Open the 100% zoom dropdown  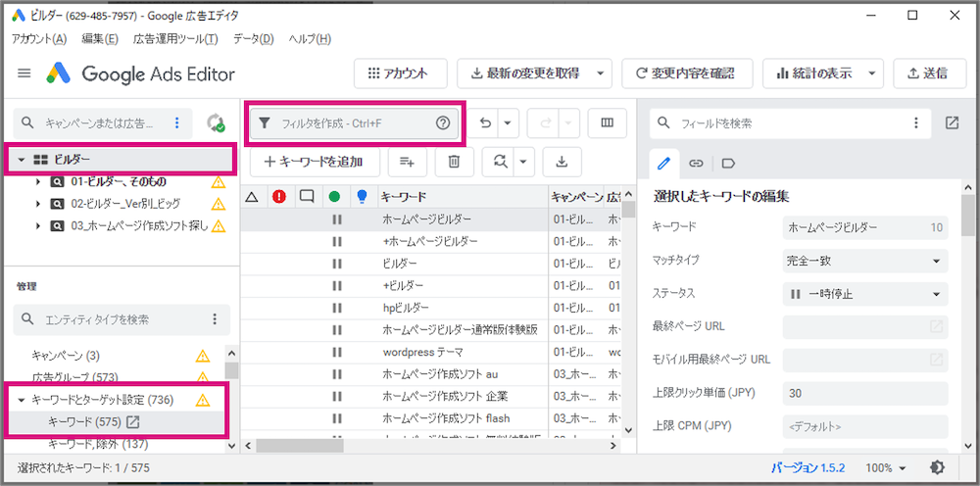885,467
